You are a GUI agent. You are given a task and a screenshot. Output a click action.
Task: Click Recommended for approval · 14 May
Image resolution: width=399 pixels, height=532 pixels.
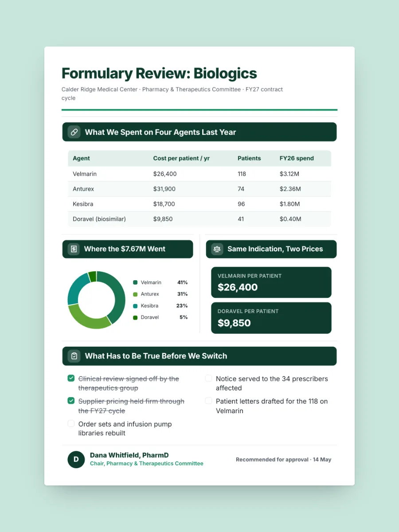point(283,460)
